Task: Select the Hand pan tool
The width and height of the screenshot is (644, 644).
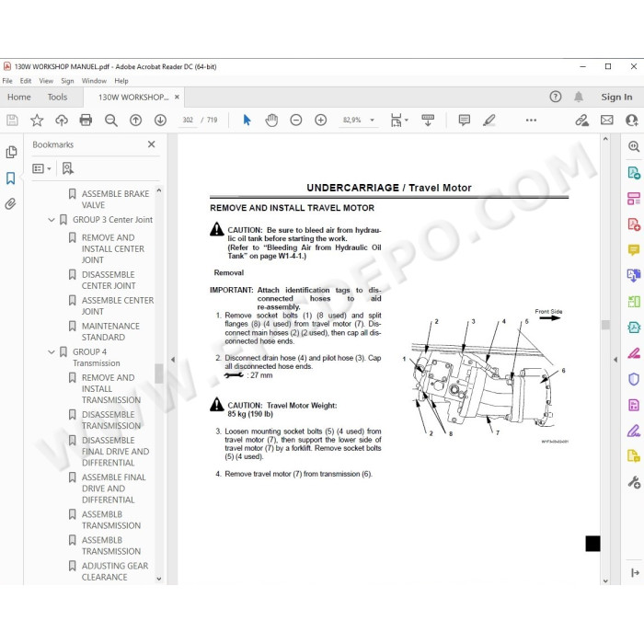Action: (x=271, y=120)
